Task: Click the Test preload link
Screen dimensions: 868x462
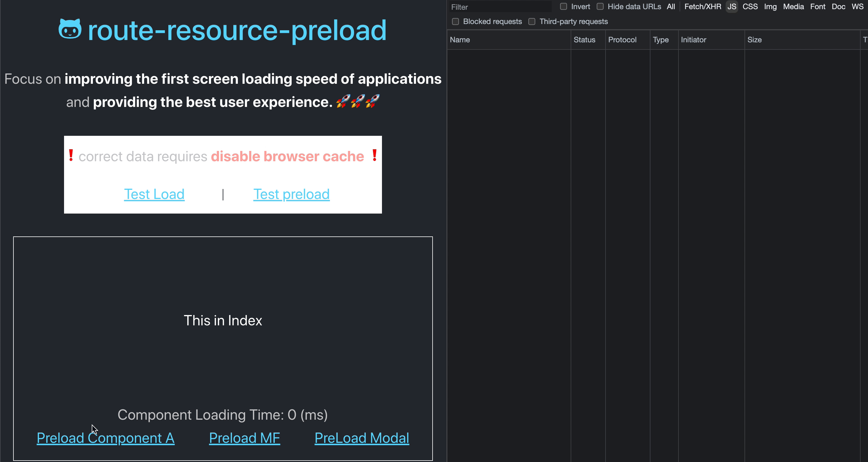Action: pyautogui.click(x=292, y=194)
